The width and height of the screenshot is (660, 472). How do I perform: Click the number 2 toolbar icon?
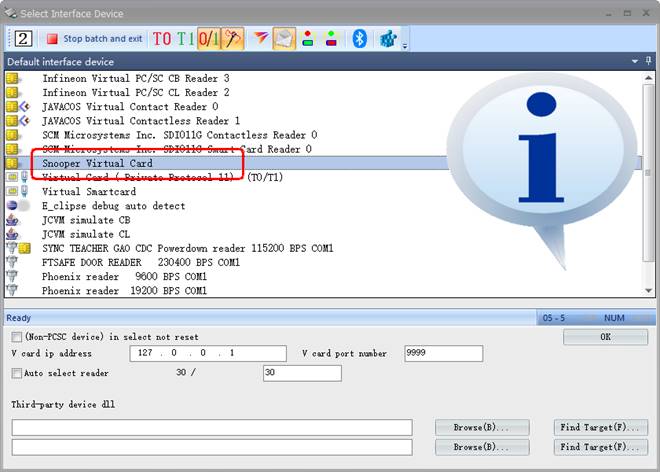[x=23, y=39]
